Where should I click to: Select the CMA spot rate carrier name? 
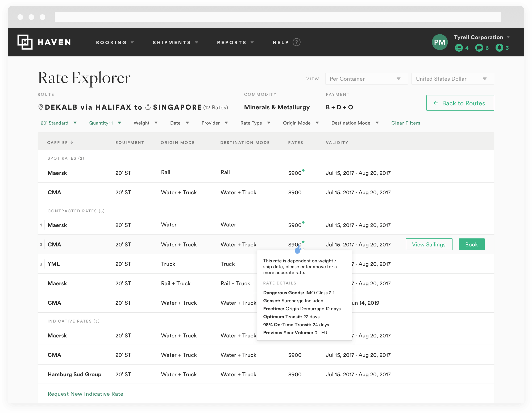click(x=54, y=192)
